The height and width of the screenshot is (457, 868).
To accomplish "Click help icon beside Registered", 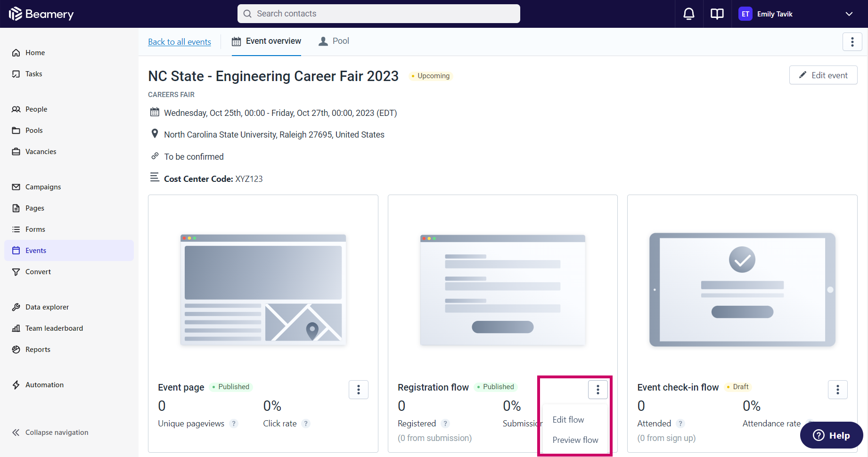I will point(445,424).
